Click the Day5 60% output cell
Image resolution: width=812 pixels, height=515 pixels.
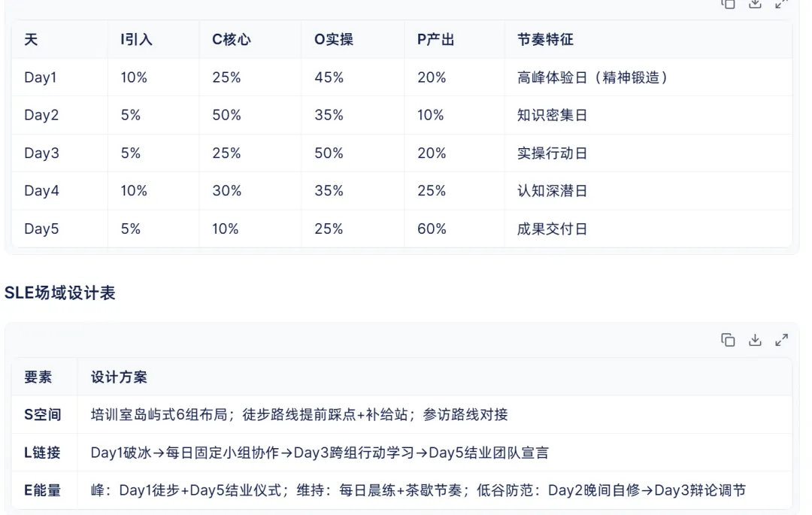432,229
